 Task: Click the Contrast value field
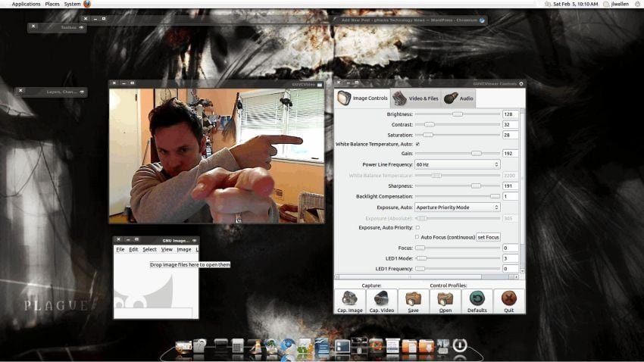[x=510, y=124]
